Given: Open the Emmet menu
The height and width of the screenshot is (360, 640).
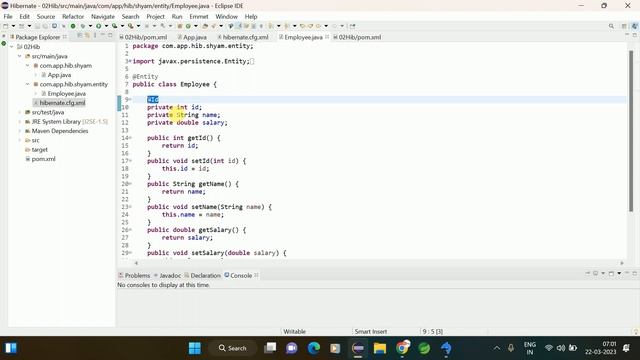Looking at the screenshot, I should [199, 16].
